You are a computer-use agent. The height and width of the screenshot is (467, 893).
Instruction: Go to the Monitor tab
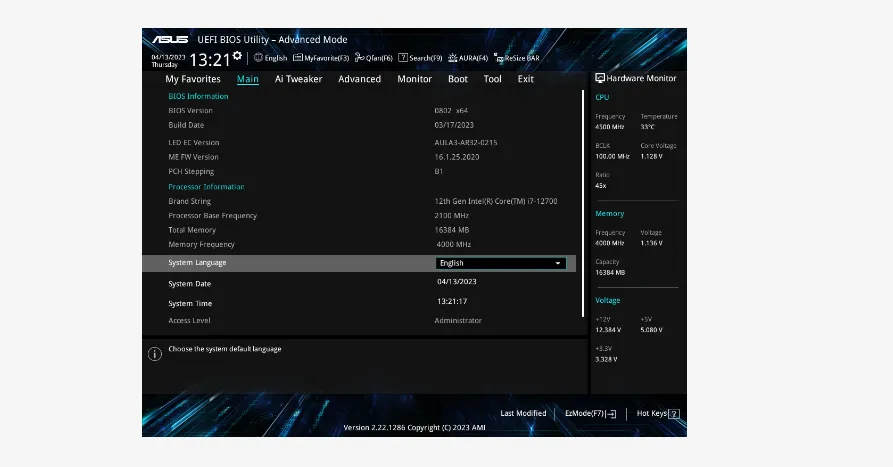click(x=415, y=79)
